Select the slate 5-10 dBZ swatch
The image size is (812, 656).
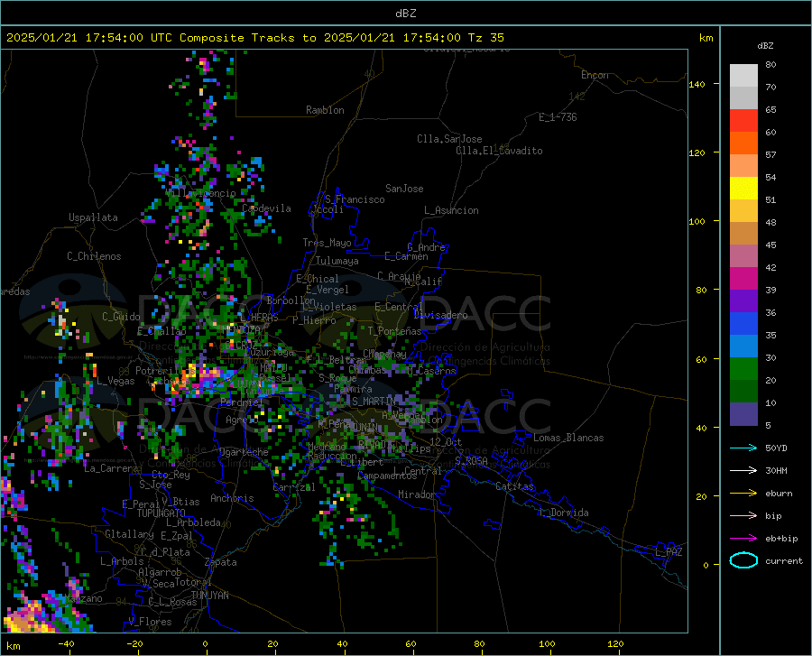click(743, 414)
